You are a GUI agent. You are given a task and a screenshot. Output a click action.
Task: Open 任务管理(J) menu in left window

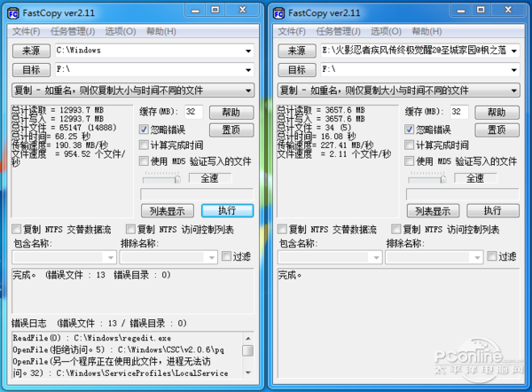73,32
